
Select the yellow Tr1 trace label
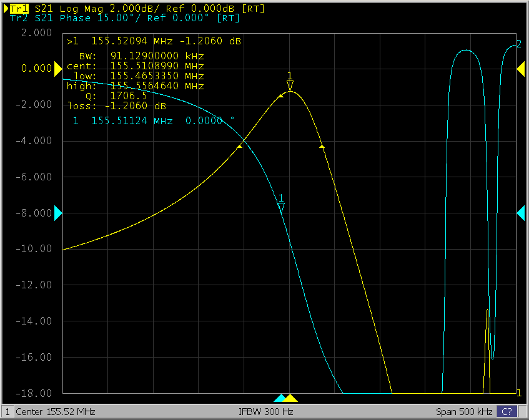(18, 8)
